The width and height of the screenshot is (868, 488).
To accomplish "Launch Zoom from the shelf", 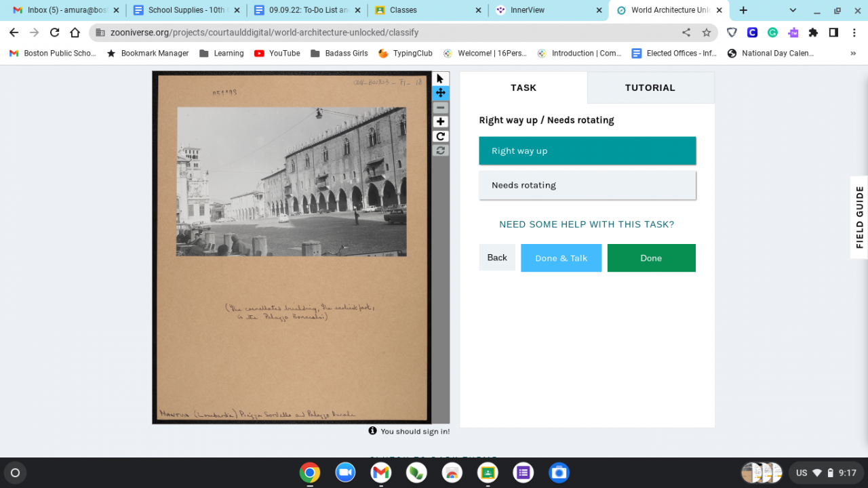I will (x=346, y=472).
